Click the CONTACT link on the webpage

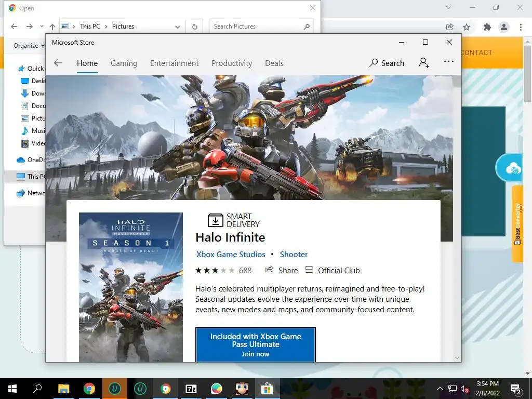(477, 52)
